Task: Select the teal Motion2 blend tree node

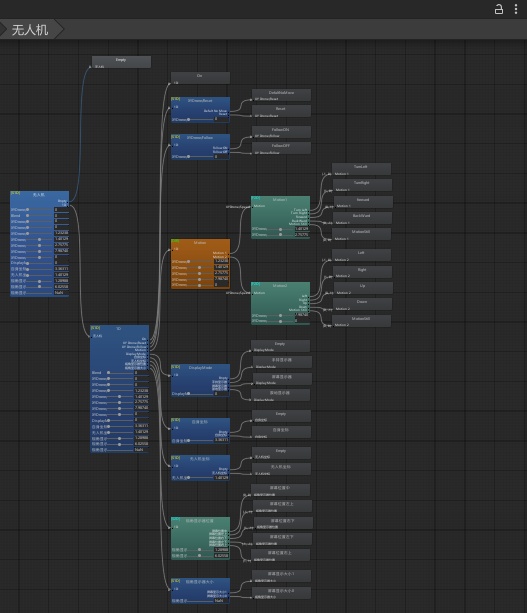Action: click(x=280, y=303)
